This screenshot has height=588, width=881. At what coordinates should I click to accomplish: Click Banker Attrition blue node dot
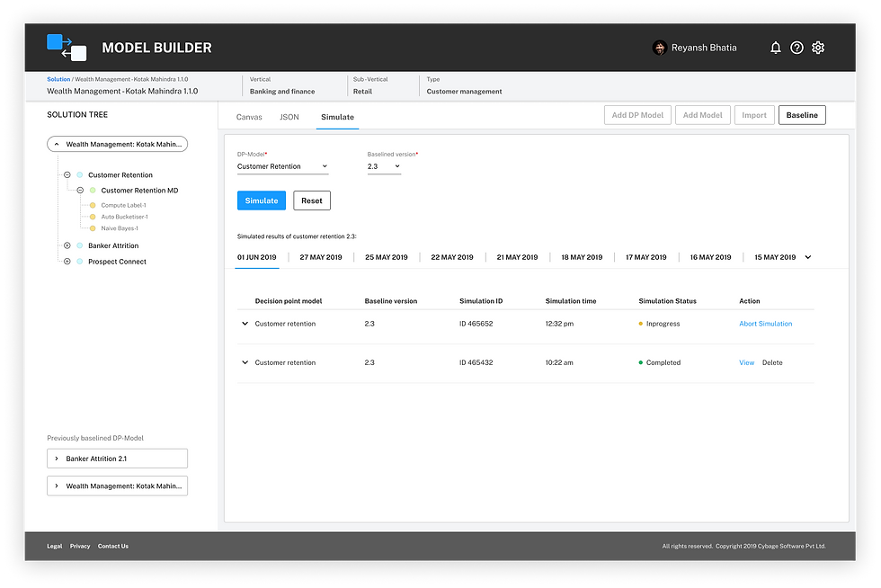tap(80, 245)
